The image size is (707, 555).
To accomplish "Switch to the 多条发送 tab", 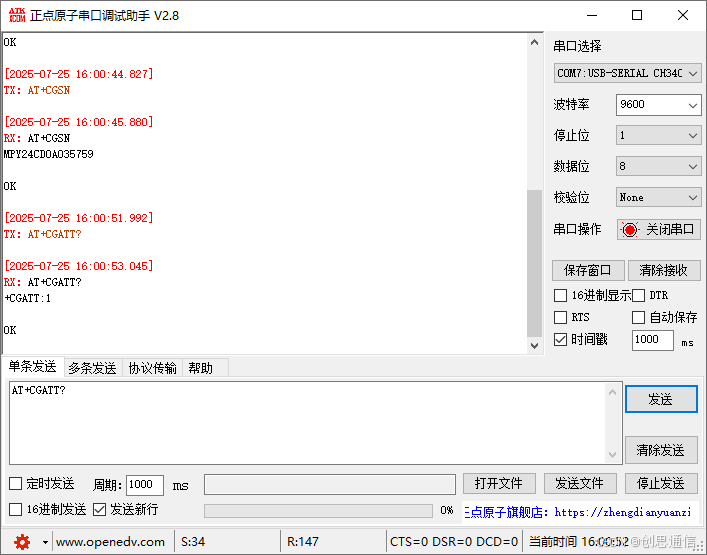I will (92, 368).
